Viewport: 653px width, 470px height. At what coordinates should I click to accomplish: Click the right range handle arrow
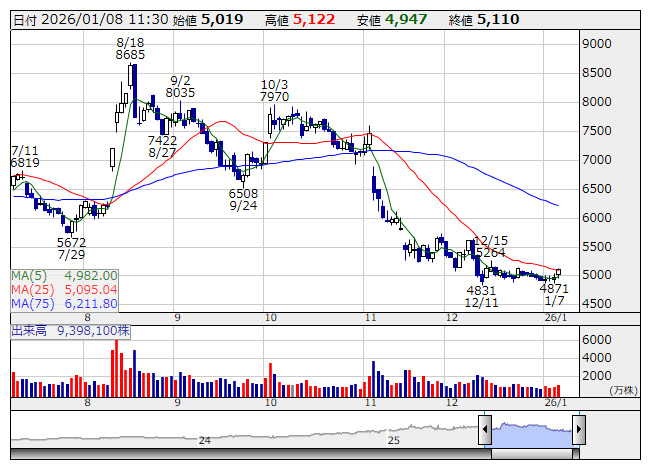(x=579, y=429)
